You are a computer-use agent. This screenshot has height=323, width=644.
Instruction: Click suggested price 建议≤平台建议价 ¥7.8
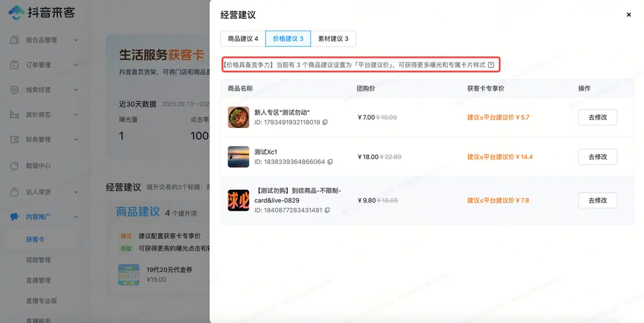click(x=498, y=200)
